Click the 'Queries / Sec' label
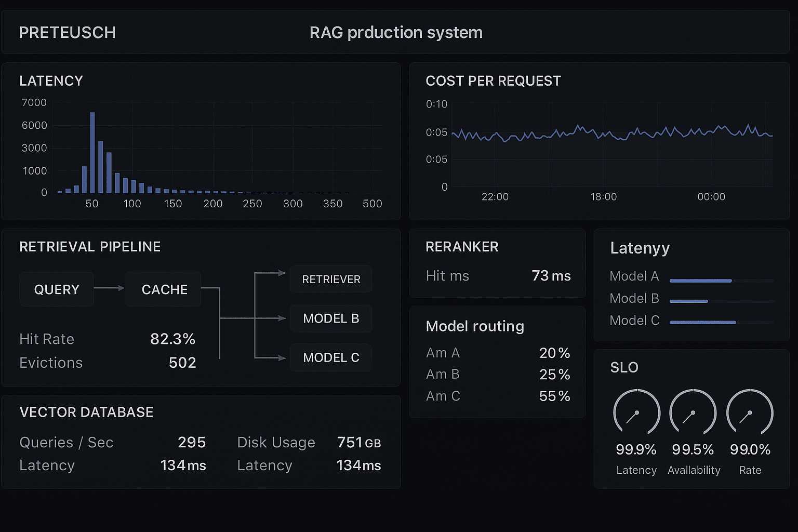Image resolution: width=798 pixels, height=532 pixels. click(66, 443)
